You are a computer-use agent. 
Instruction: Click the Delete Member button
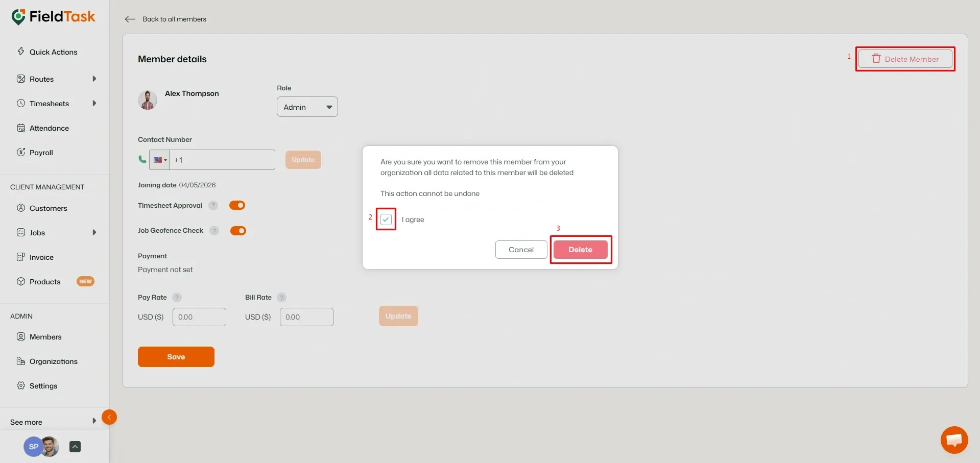tap(905, 59)
